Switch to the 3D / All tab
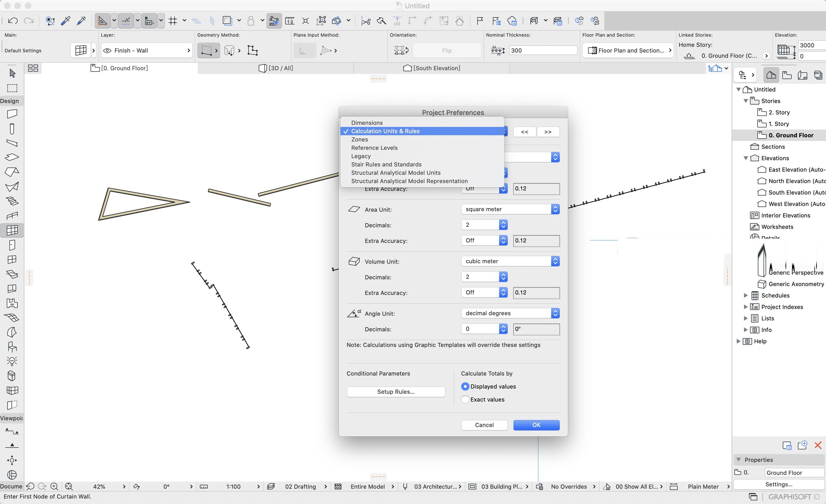Screen dimensions: 826x504 pos(276,68)
